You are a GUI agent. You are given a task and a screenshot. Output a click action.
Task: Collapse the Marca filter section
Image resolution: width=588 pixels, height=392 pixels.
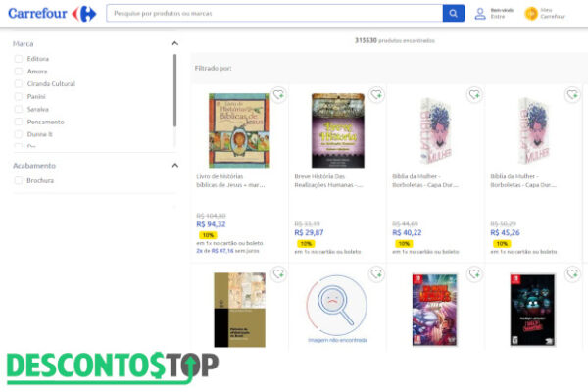click(x=174, y=43)
